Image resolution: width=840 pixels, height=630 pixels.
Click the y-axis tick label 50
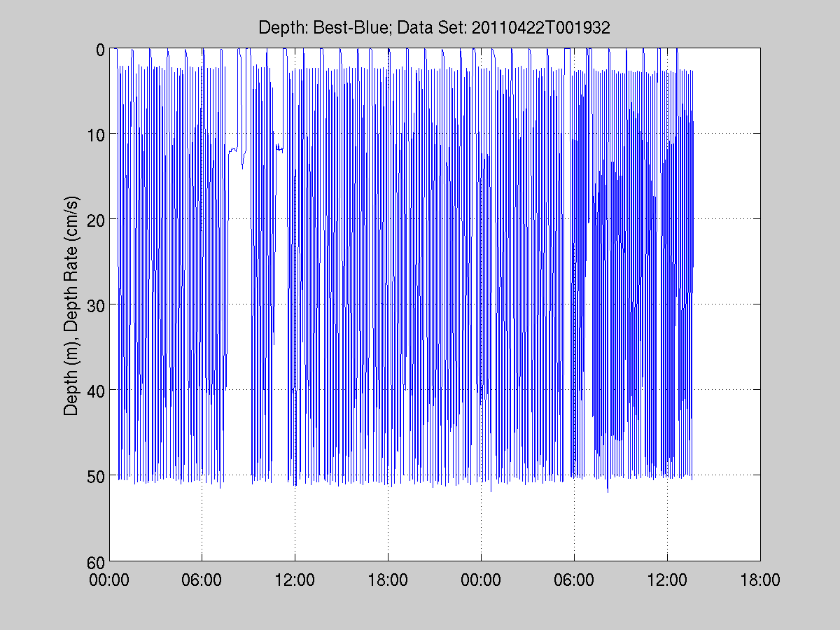(x=97, y=476)
